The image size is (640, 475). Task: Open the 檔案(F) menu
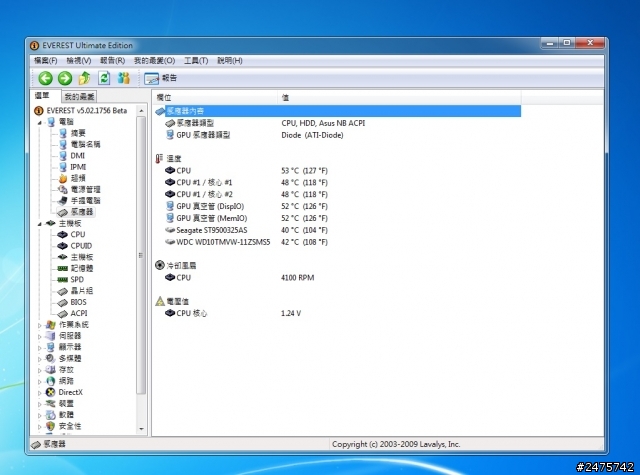coord(45,61)
